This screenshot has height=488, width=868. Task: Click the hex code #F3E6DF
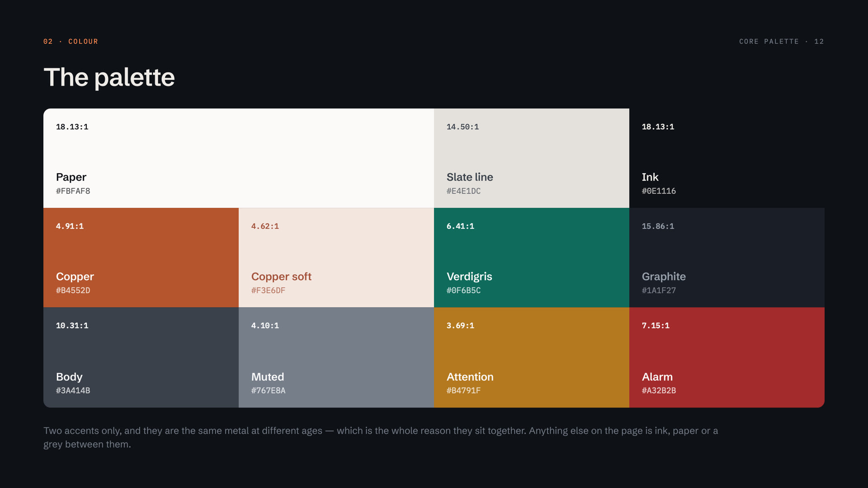coord(268,291)
